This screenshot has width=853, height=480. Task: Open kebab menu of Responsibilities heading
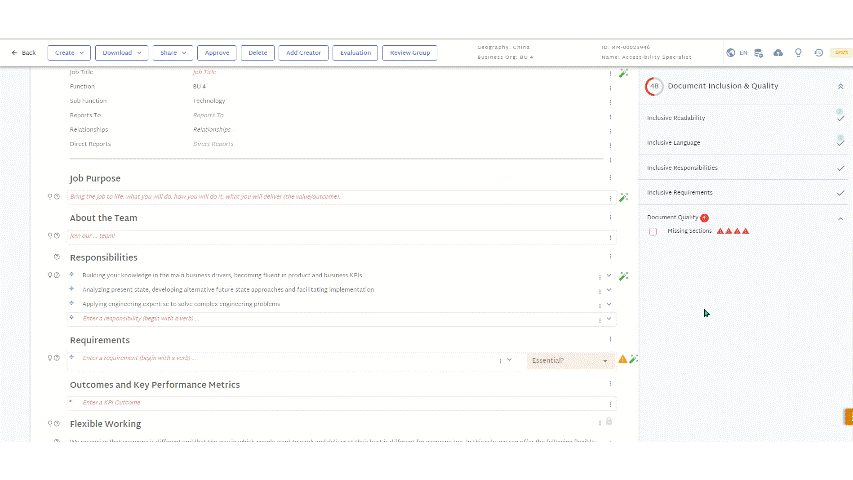click(x=610, y=256)
